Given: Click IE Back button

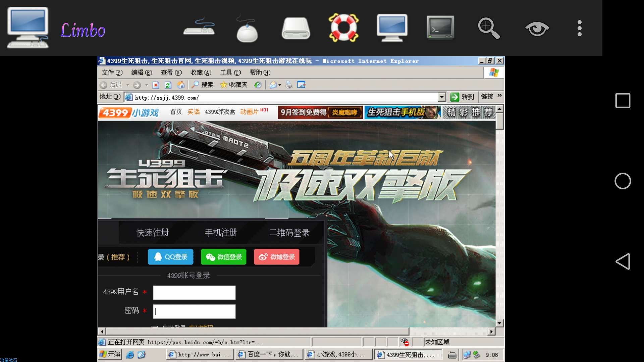Looking at the screenshot, I should [111, 85].
